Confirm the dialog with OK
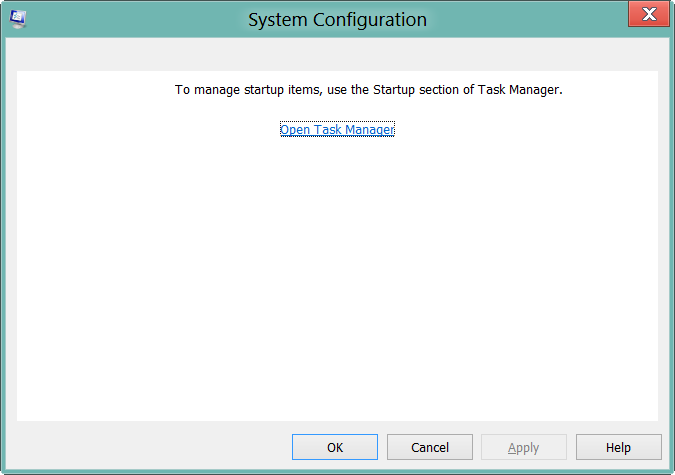 [334, 447]
